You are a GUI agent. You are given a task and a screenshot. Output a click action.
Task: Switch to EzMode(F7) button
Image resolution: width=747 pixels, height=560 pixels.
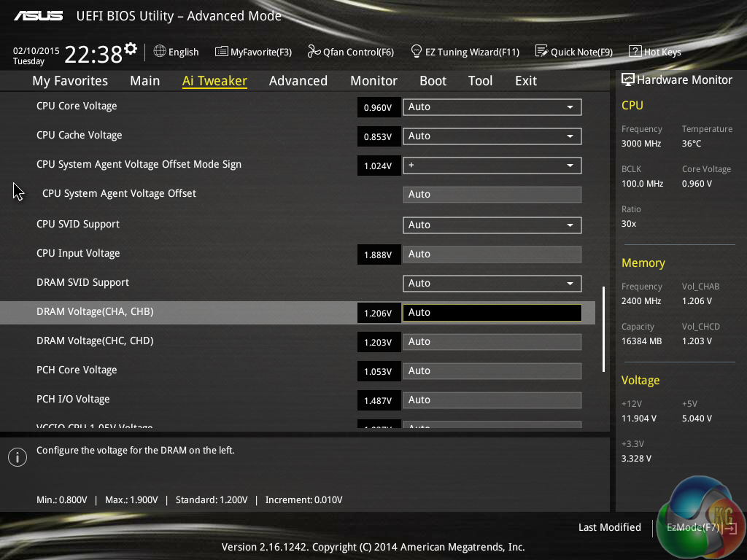[693, 527]
